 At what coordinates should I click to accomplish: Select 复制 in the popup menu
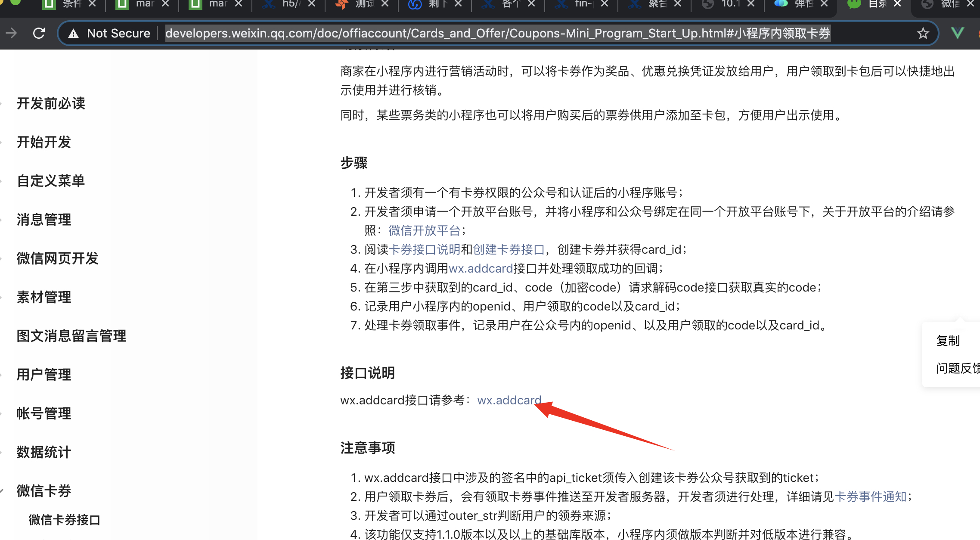tap(948, 341)
